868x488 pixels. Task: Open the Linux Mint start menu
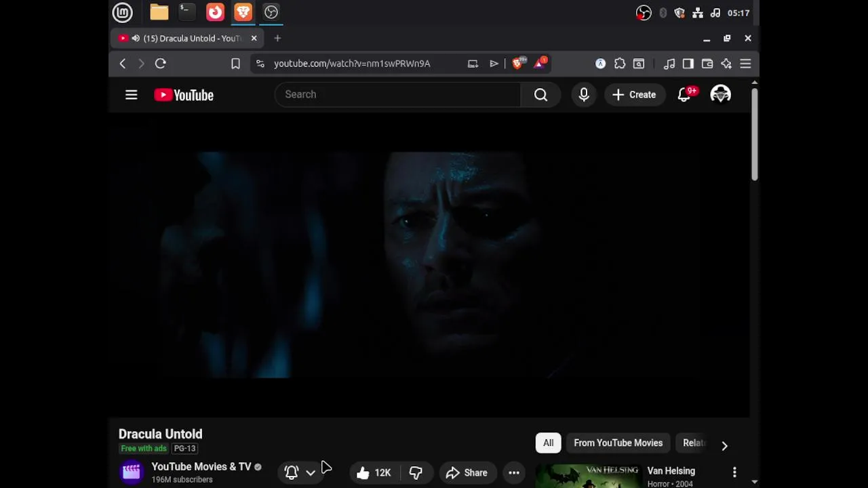click(x=123, y=12)
